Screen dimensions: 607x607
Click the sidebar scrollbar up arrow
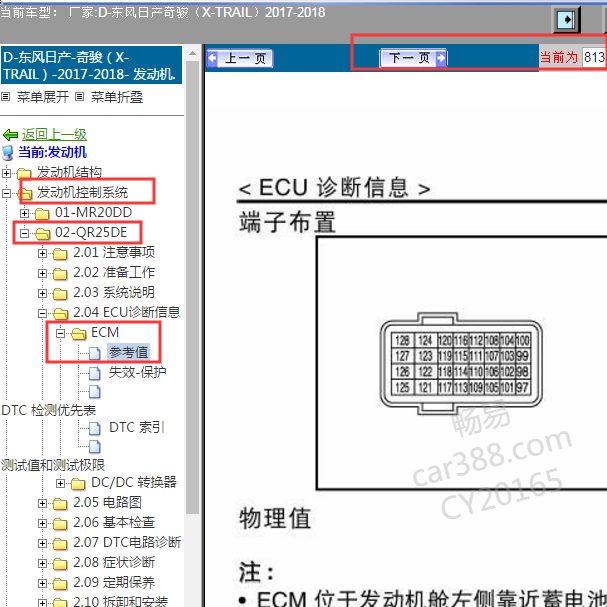(x=192, y=53)
